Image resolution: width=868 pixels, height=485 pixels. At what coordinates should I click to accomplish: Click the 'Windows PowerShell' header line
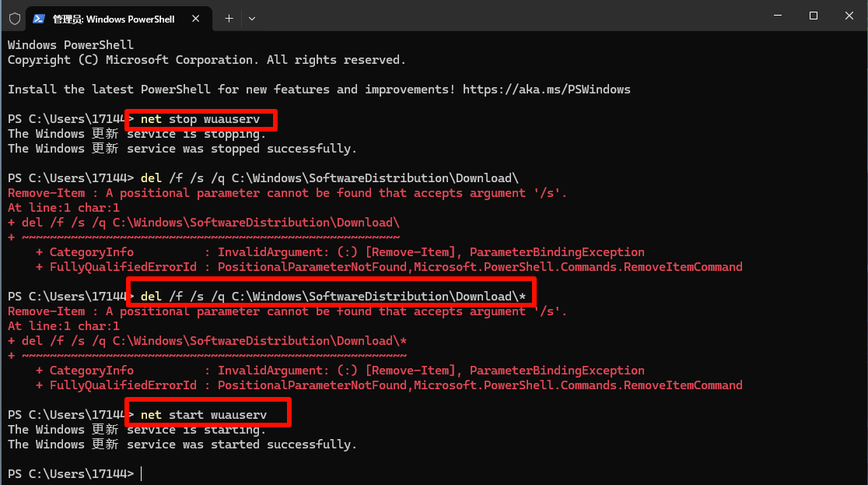70,45
